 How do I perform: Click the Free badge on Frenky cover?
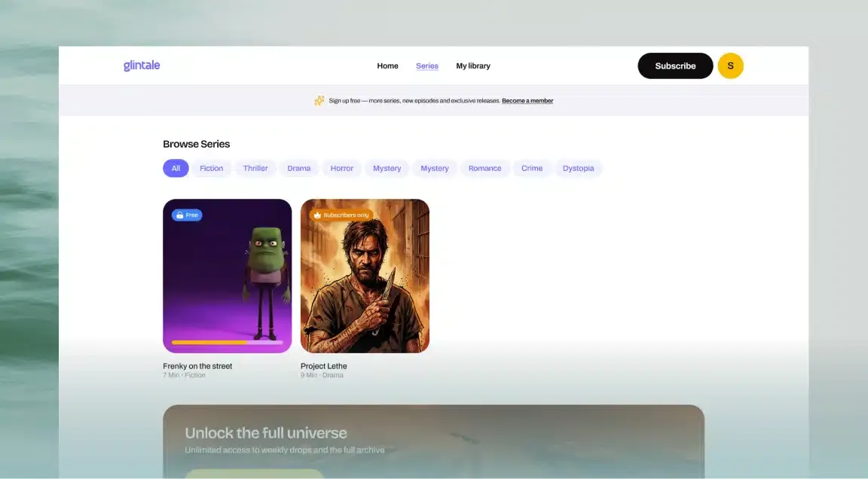187,215
